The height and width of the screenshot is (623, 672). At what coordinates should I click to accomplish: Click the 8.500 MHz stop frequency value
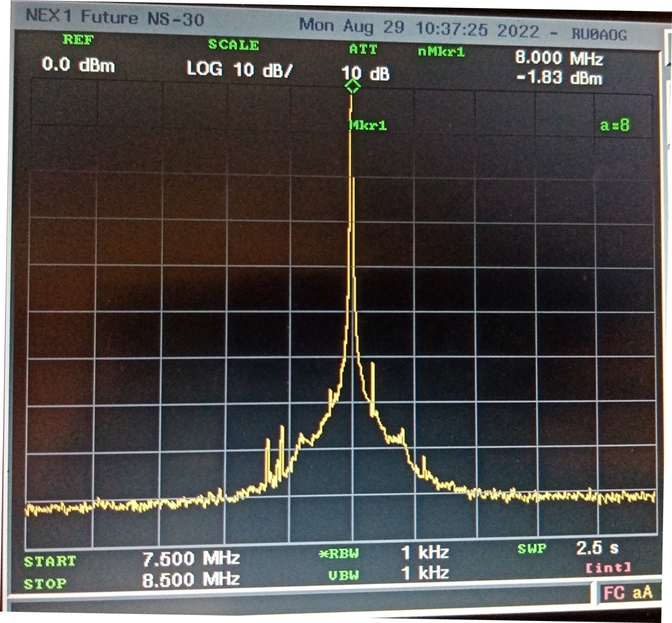pos(191,579)
